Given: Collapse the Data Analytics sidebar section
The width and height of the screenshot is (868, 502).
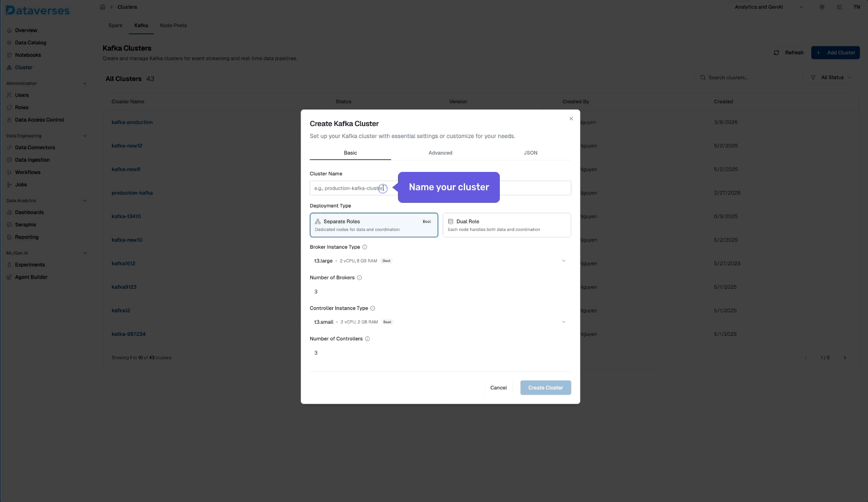Looking at the screenshot, I should 85,201.
